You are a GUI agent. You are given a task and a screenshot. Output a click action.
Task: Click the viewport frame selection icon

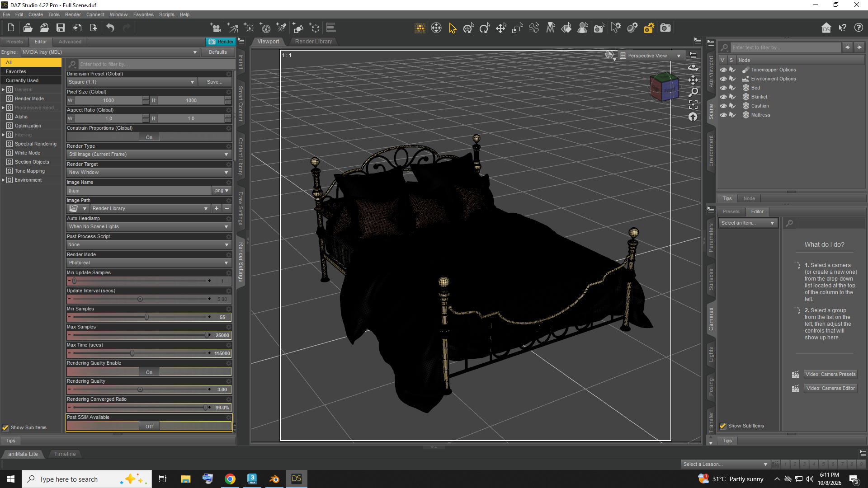pos(693,104)
